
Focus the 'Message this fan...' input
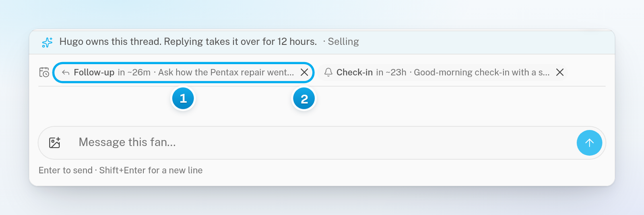pyautogui.click(x=322, y=142)
